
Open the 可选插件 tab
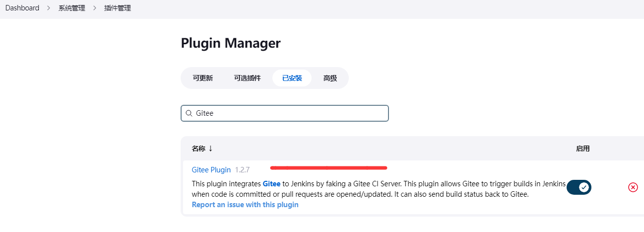[x=247, y=78]
